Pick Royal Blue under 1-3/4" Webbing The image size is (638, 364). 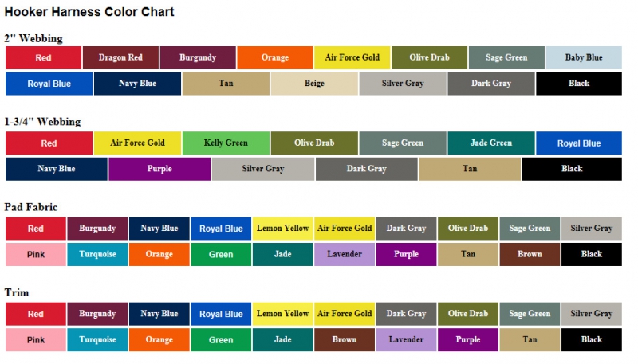(579, 143)
